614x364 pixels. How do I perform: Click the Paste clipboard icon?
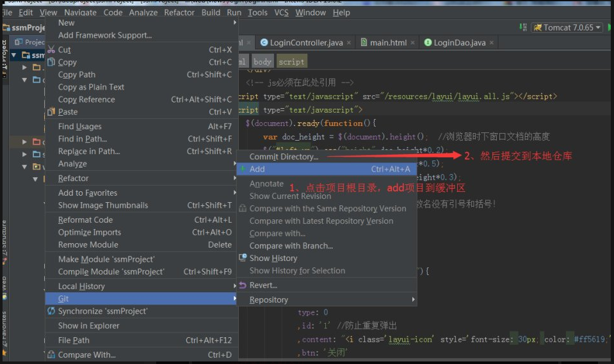(51, 112)
